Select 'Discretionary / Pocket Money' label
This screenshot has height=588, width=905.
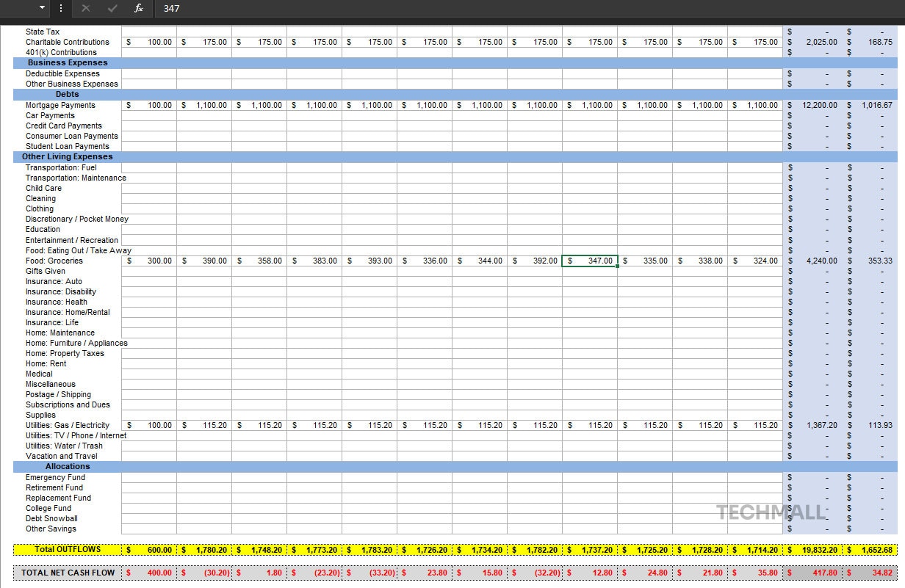tap(77, 219)
